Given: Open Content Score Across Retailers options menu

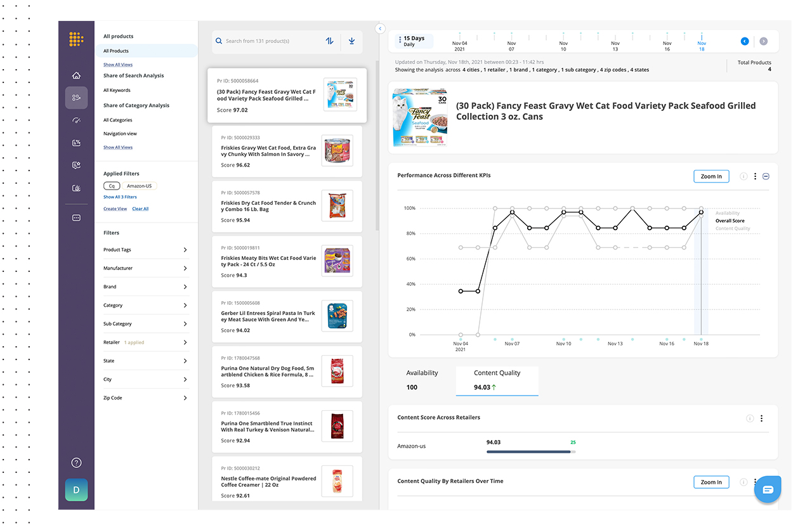Looking at the screenshot, I should point(761,418).
